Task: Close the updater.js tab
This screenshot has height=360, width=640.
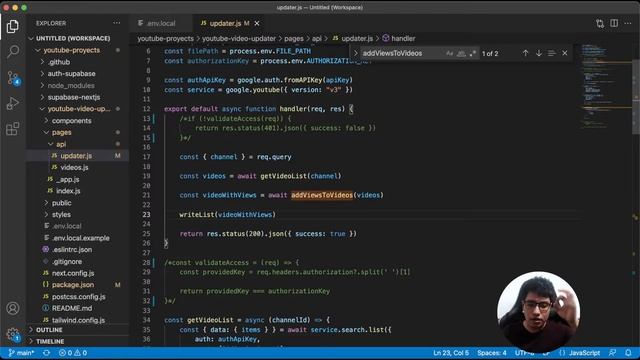Action: [x=257, y=24]
